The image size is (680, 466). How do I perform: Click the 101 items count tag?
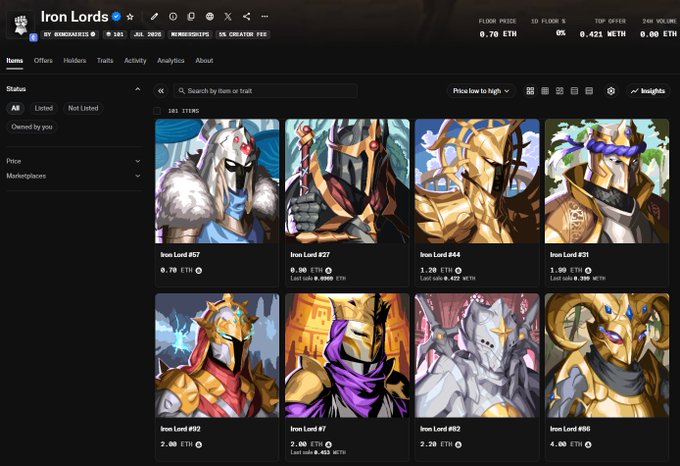(x=115, y=34)
